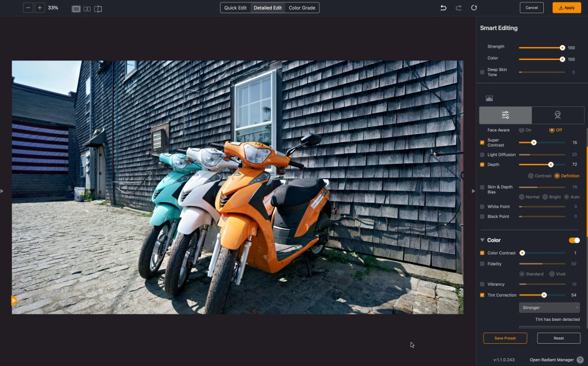The height and width of the screenshot is (366, 588).
Task: Uncheck the Super Contrast checkbox
Action: pos(482,142)
